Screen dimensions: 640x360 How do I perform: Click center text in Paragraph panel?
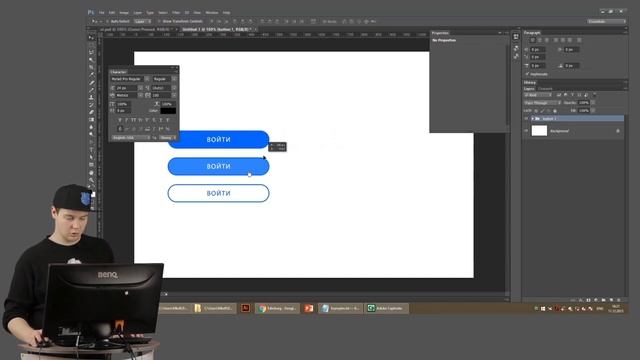540,40
